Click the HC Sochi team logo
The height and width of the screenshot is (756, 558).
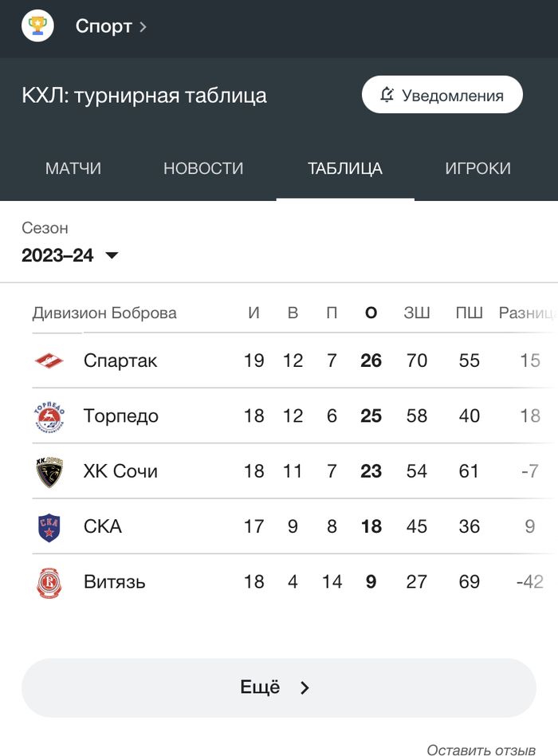49,471
